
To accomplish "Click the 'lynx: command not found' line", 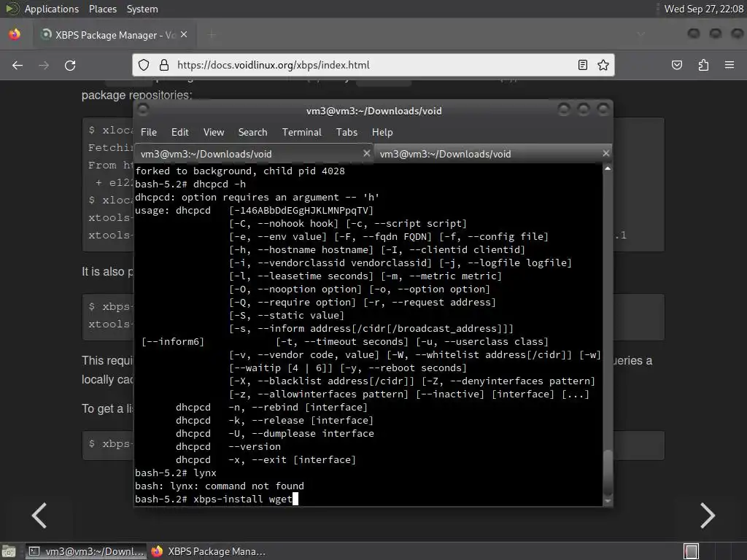I will tap(219, 486).
